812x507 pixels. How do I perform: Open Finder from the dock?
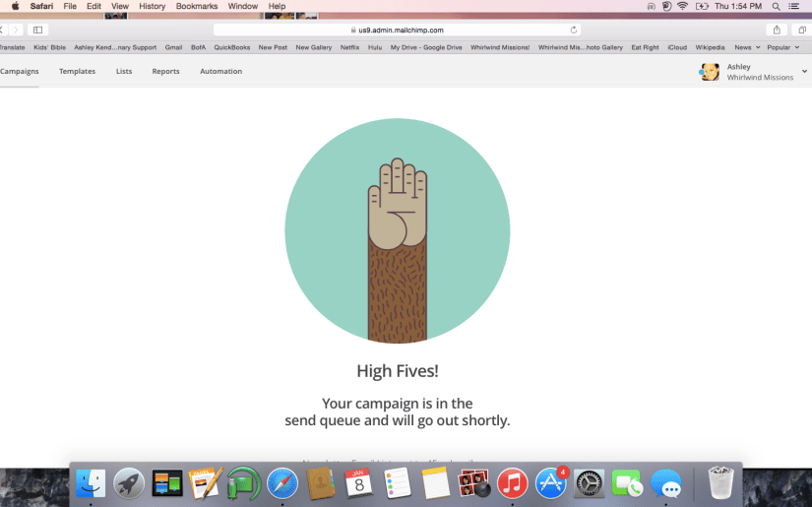click(91, 483)
